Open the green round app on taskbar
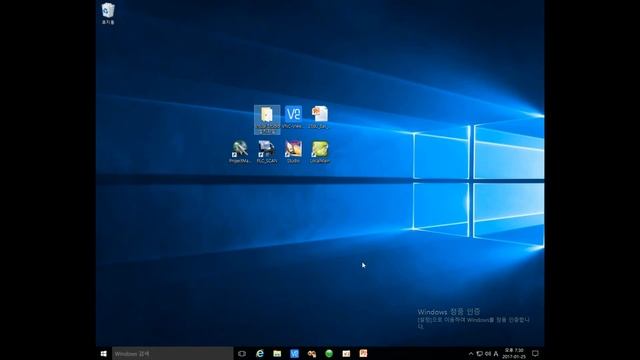640x360 pixels. pyautogui.click(x=329, y=353)
